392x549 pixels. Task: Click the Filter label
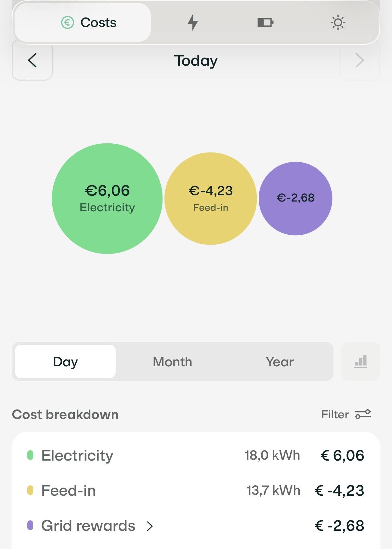click(x=335, y=414)
